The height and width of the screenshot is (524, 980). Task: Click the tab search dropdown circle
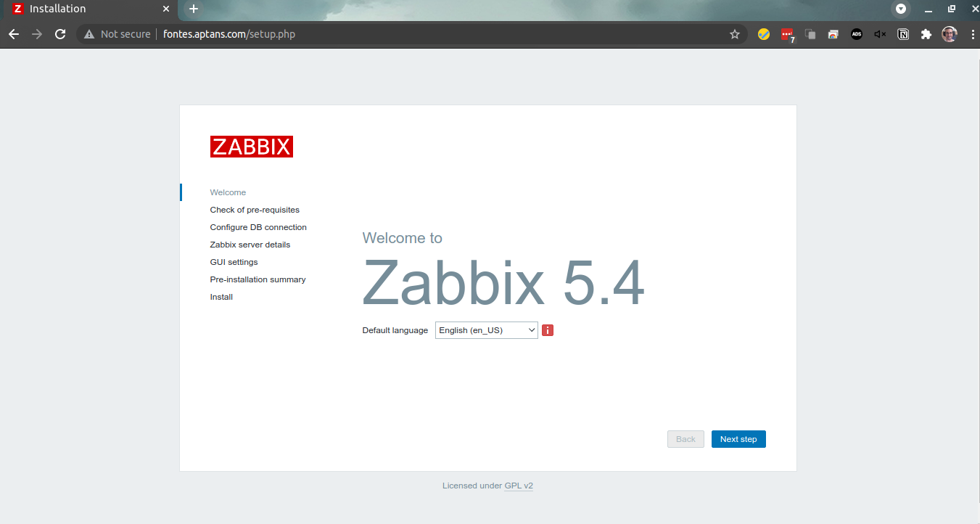(x=901, y=9)
